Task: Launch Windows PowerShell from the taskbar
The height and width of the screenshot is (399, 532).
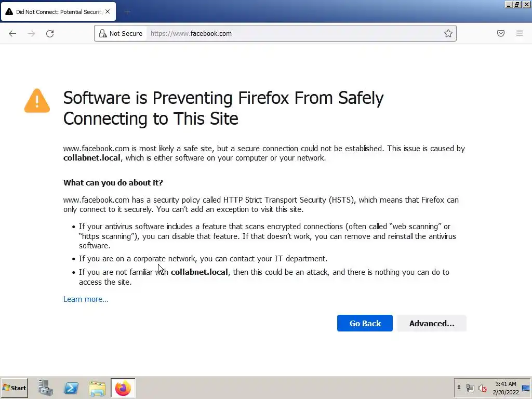Action: pos(71,388)
